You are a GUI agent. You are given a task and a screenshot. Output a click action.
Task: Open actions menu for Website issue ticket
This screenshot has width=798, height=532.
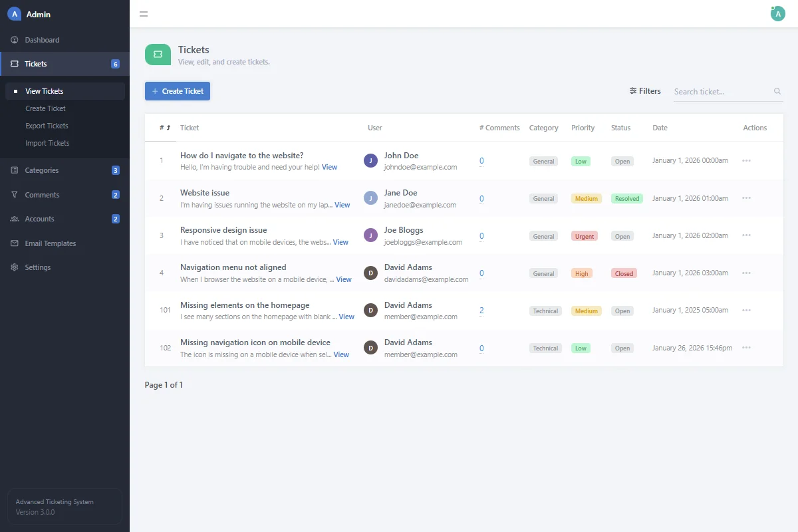(746, 198)
